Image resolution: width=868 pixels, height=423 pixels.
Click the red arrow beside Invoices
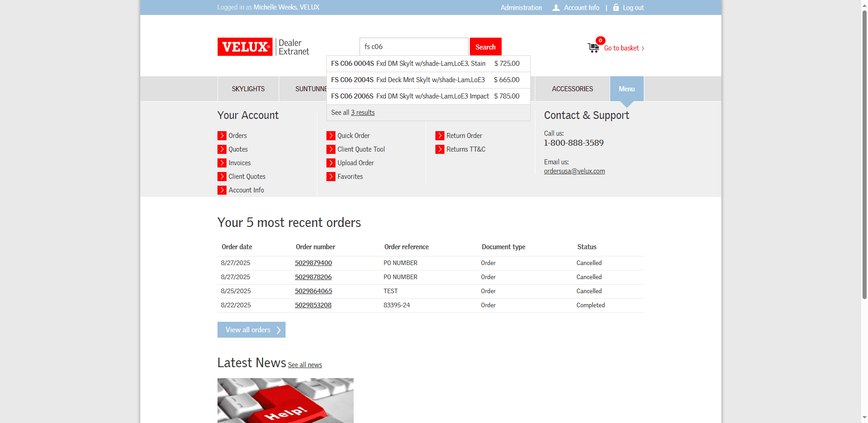[222, 163]
